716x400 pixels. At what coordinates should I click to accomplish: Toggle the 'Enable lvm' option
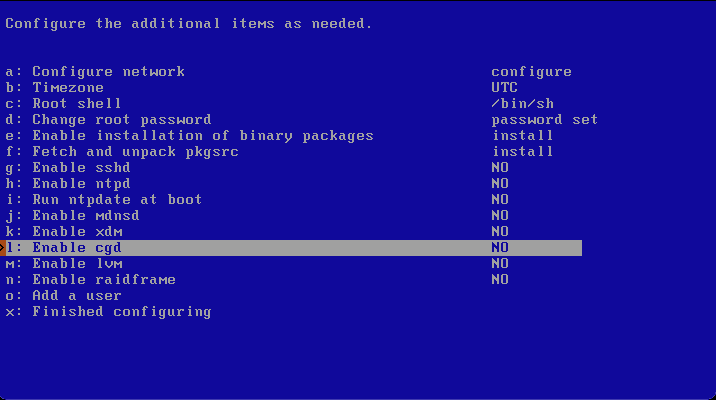point(64,263)
